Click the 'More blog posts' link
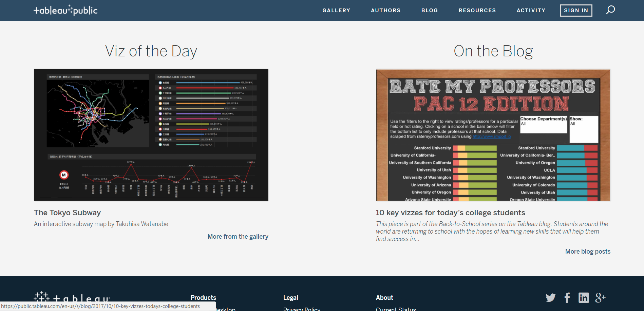Screen dimensions: 644x311 point(588,251)
